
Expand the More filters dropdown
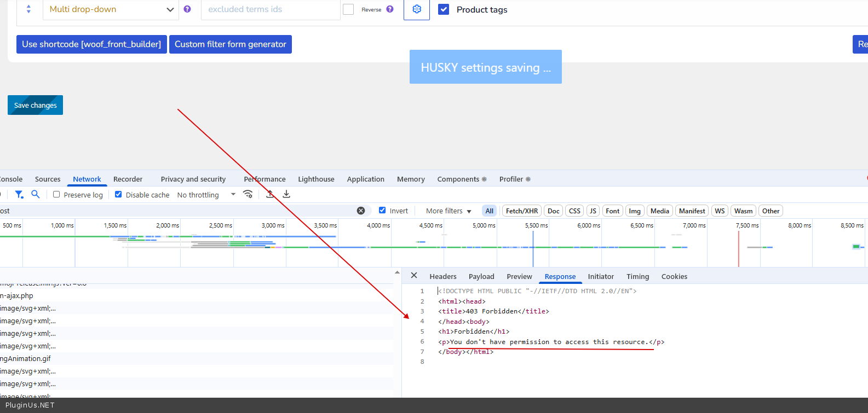449,211
